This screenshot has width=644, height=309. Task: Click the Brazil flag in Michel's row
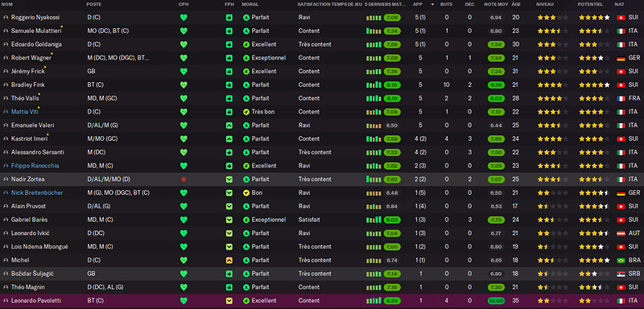(621, 260)
